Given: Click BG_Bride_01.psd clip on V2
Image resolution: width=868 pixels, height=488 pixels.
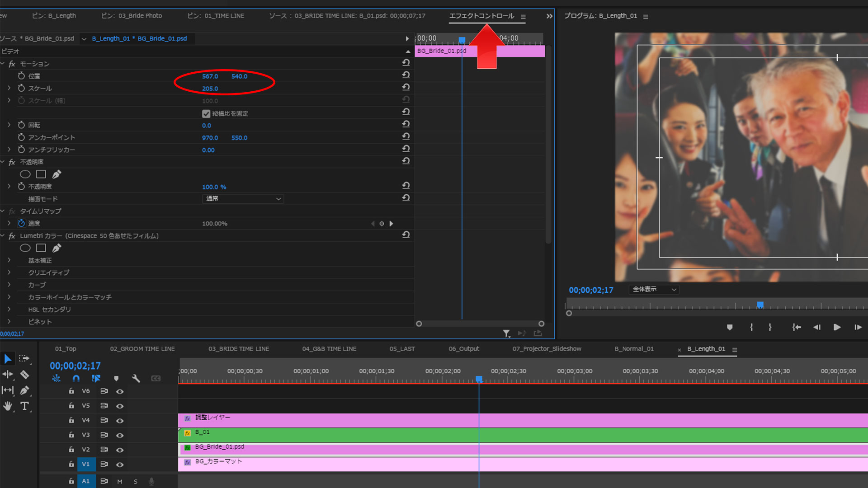Looking at the screenshot, I should tap(523, 449).
